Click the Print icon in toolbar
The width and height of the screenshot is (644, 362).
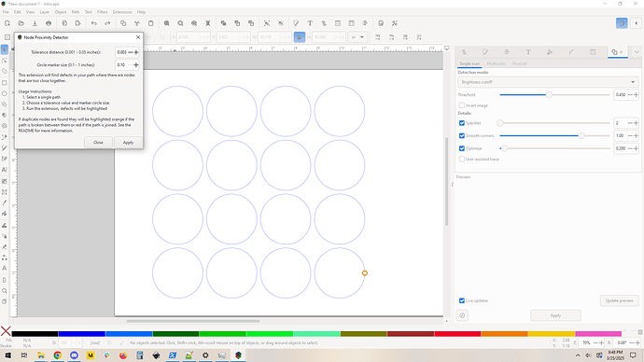click(x=49, y=23)
